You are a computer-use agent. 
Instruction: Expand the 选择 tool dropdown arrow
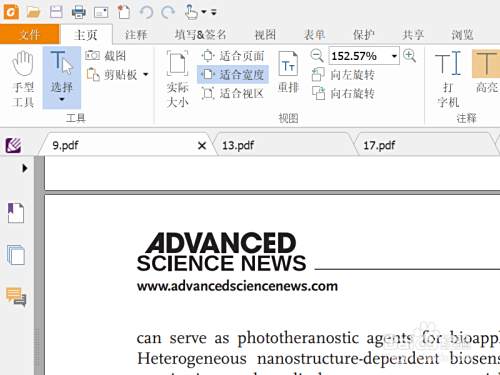[x=62, y=100]
